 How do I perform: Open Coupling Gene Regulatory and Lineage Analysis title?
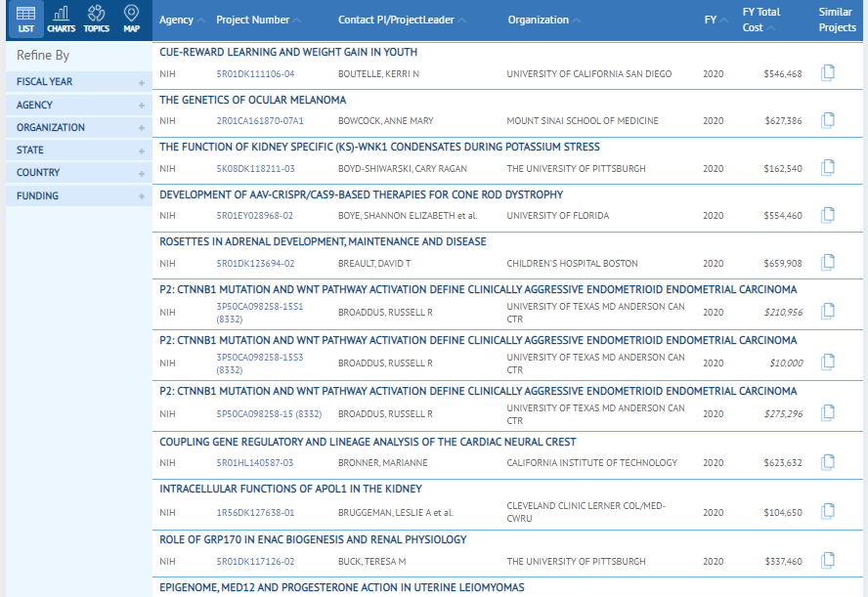[x=368, y=442]
